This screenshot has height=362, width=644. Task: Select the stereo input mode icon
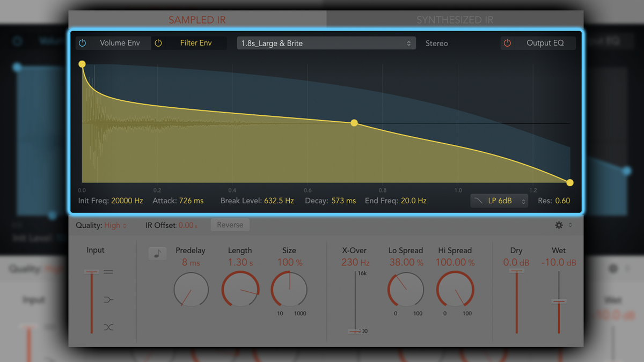pos(108,272)
